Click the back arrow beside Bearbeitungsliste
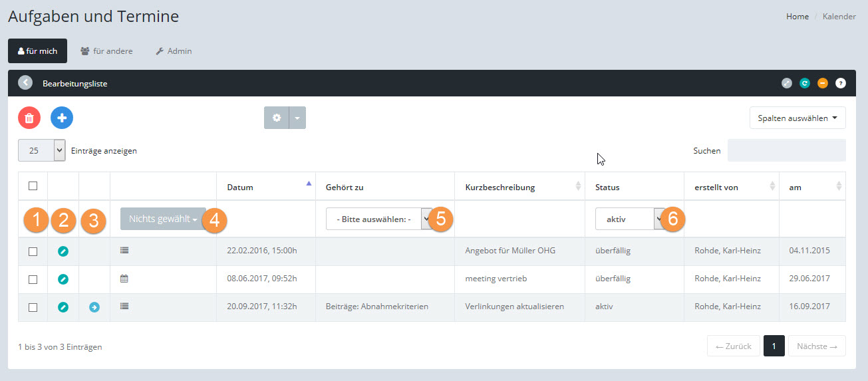868x381 pixels. [x=25, y=83]
